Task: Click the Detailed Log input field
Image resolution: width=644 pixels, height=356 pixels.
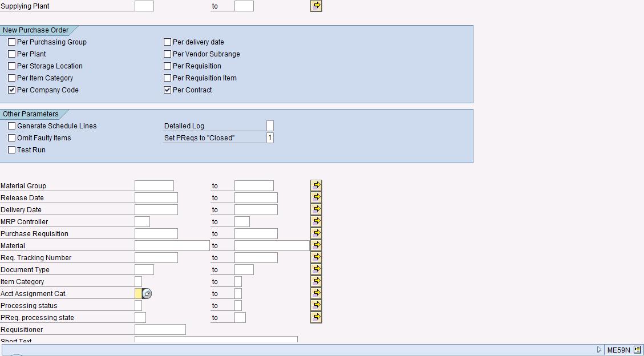Action: coord(269,125)
